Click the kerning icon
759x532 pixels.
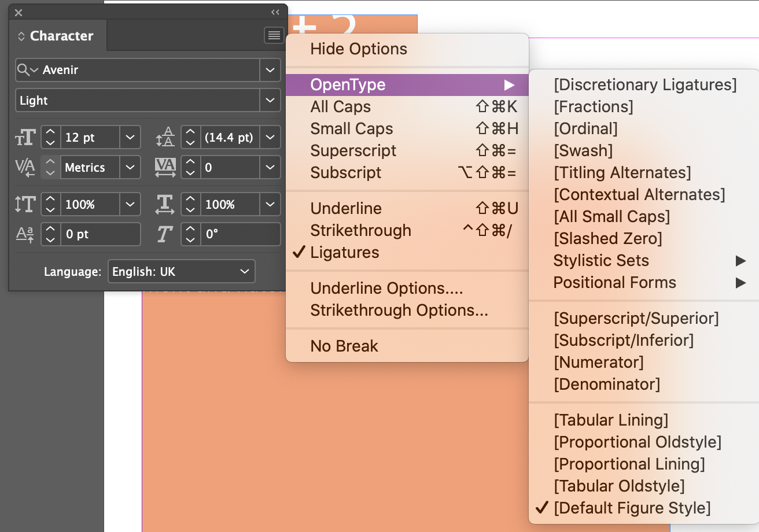(25, 167)
